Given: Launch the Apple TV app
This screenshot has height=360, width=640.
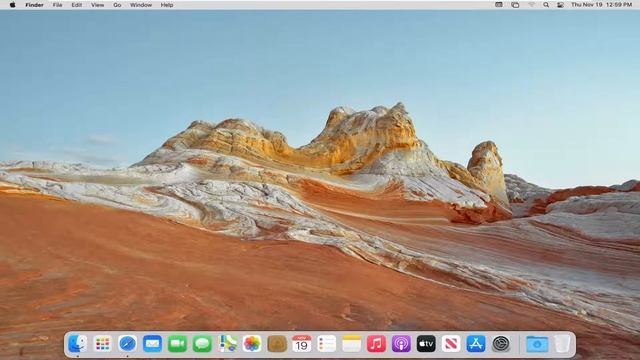Looking at the screenshot, I should (x=426, y=344).
